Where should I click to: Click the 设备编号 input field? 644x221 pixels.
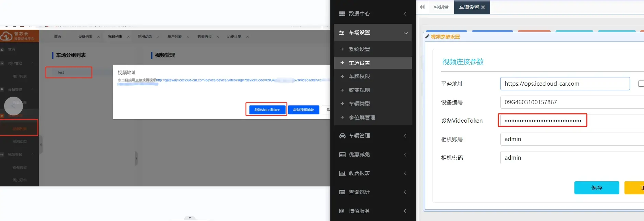tap(572, 102)
